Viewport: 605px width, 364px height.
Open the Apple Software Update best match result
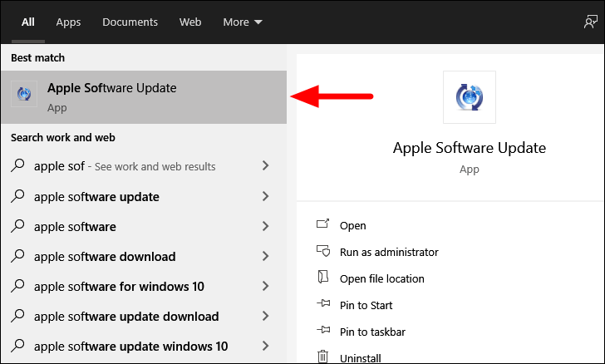click(144, 97)
